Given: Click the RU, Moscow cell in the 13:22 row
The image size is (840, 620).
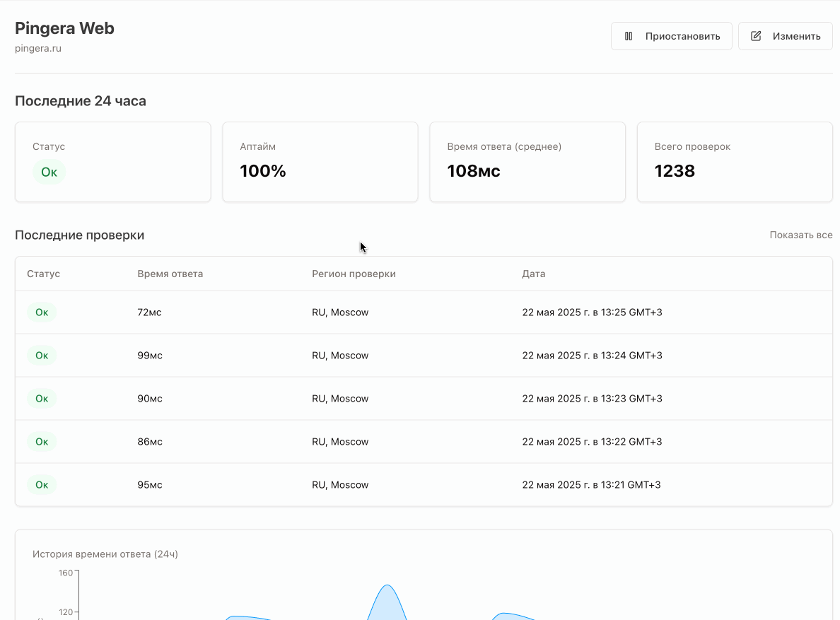Looking at the screenshot, I should click(340, 442).
